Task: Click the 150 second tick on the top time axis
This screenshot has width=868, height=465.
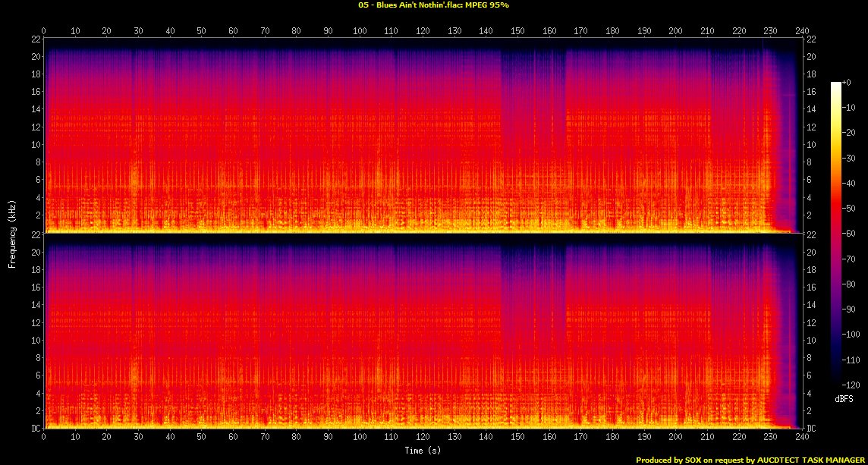Action: pos(517,31)
